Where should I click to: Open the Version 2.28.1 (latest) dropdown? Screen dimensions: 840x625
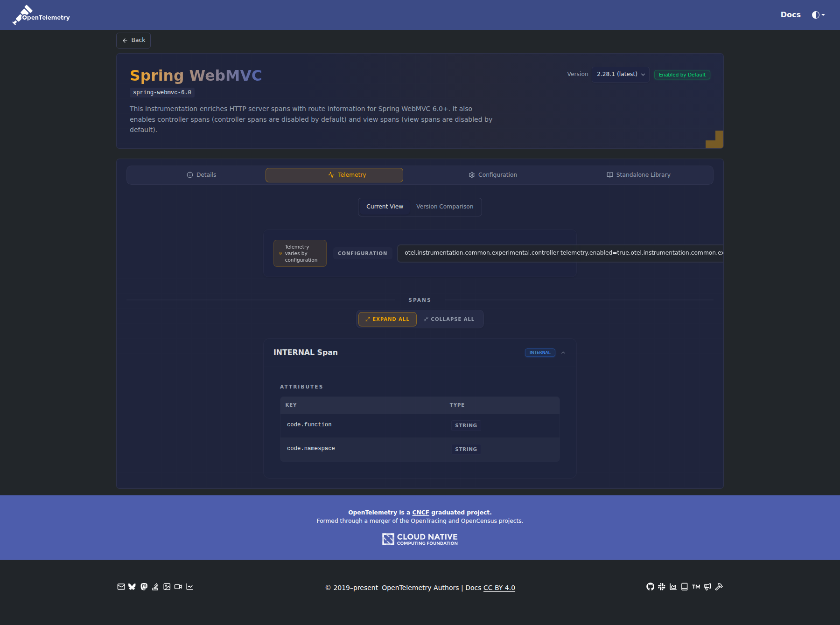tap(620, 74)
